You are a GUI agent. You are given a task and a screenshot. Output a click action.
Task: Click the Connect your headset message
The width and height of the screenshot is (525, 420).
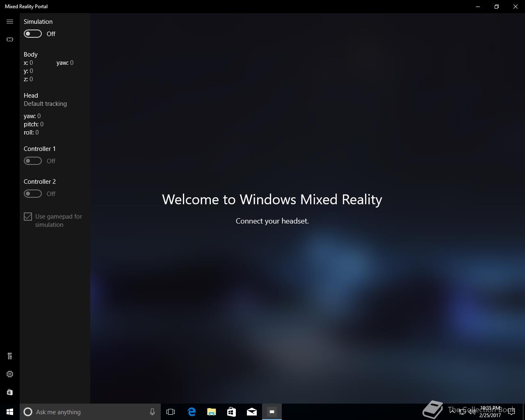point(272,221)
